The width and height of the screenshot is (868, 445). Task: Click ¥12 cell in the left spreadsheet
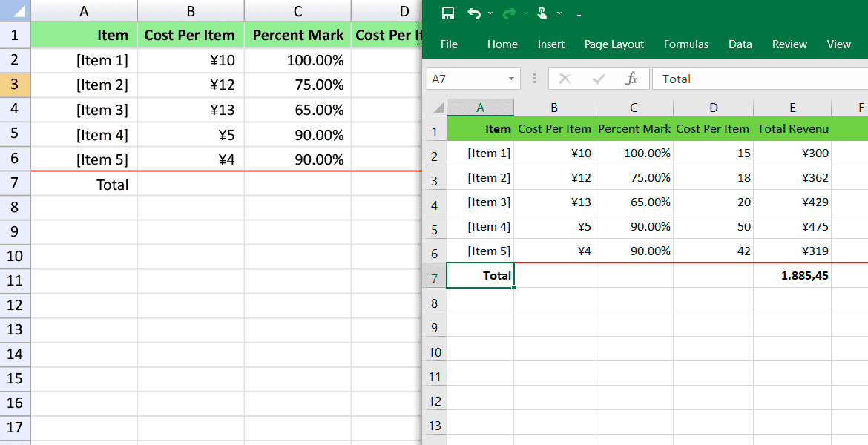(191, 85)
